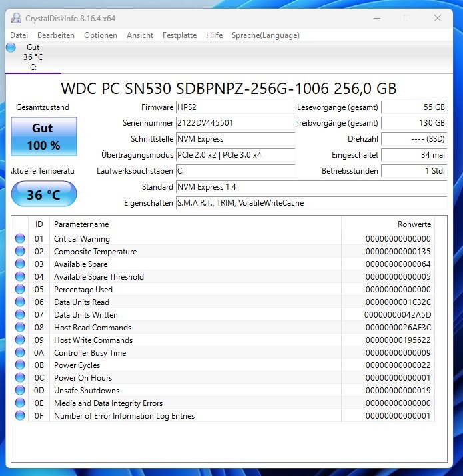This screenshot has width=463, height=476.
Task: Click the status orb for Composite Temperature
Action: pyautogui.click(x=20, y=252)
